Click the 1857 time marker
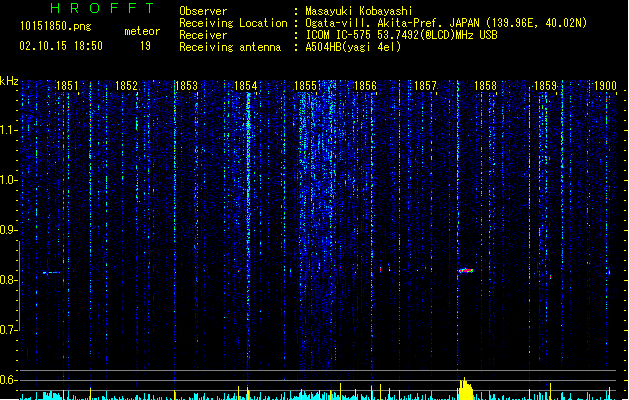The width and height of the screenshot is (629, 400). click(425, 86)
